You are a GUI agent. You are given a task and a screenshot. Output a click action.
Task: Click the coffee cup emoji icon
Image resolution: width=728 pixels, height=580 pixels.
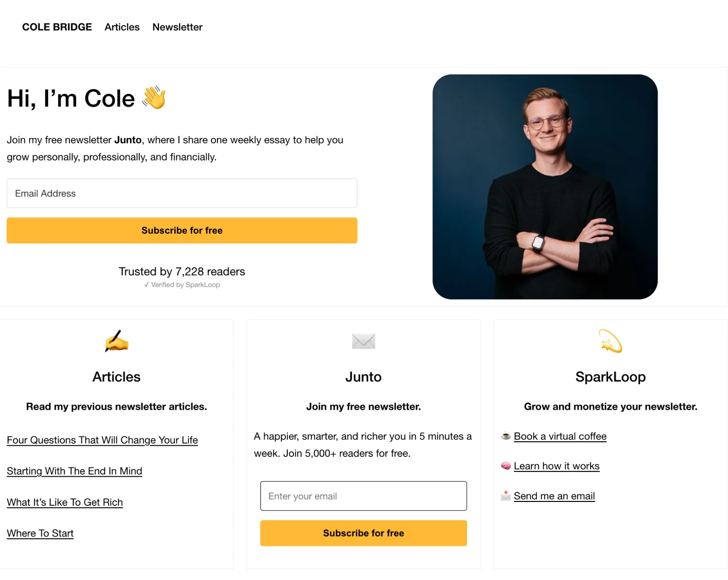coord(506,436)
